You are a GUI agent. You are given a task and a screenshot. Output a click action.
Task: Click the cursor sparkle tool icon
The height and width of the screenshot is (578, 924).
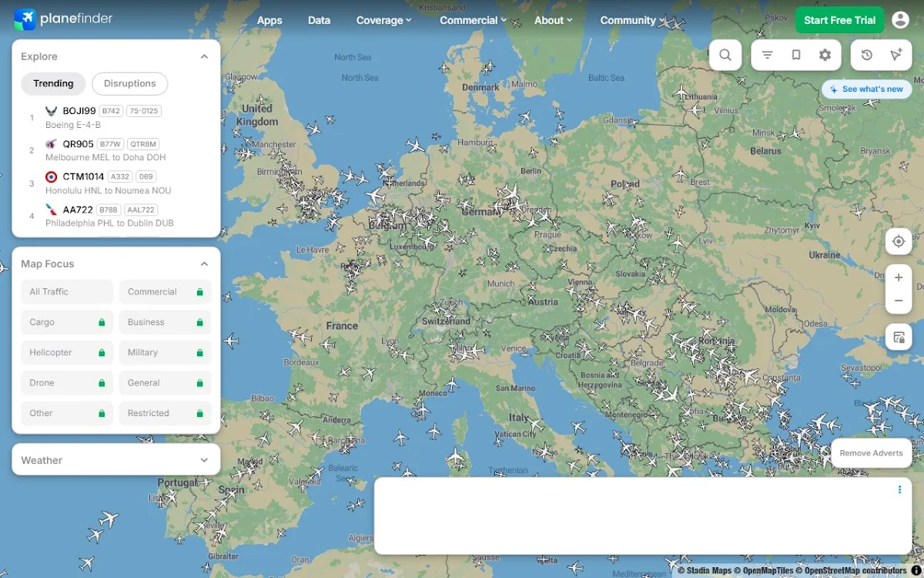(896, 55)
